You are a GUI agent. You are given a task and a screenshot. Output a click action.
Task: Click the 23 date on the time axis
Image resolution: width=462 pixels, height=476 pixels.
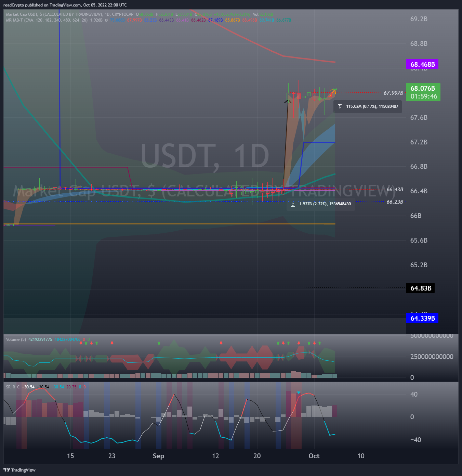[x=112, y=456]
